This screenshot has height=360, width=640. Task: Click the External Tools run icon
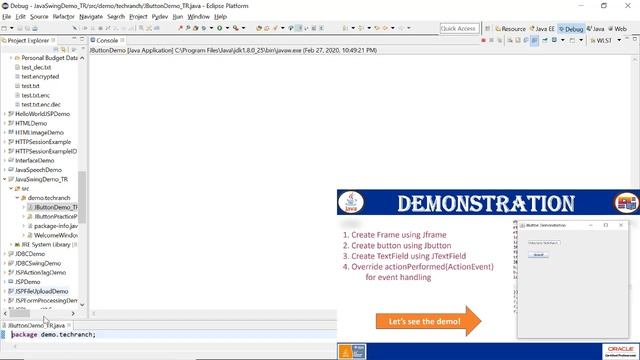(x=236, y=28)
